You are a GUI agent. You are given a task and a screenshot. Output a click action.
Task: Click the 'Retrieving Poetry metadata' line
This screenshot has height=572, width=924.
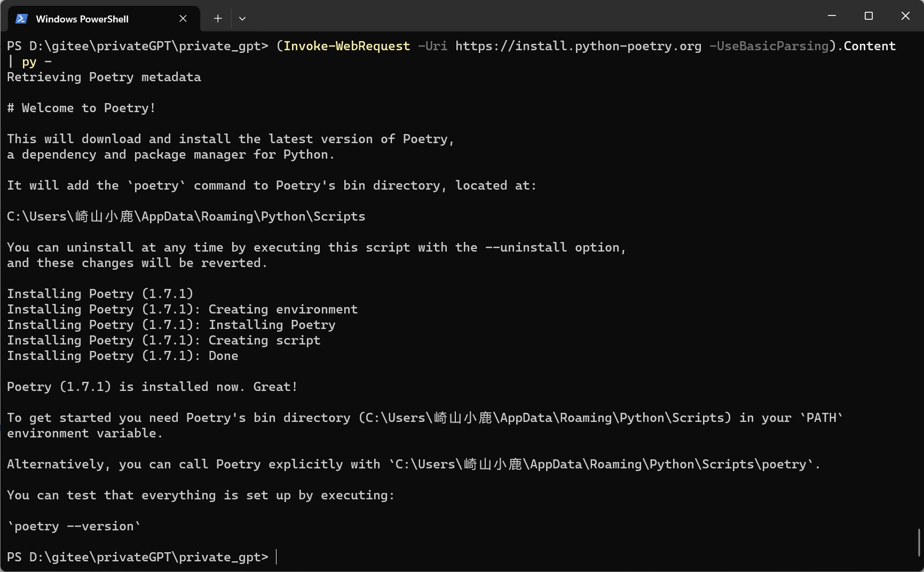coord(104,77)
